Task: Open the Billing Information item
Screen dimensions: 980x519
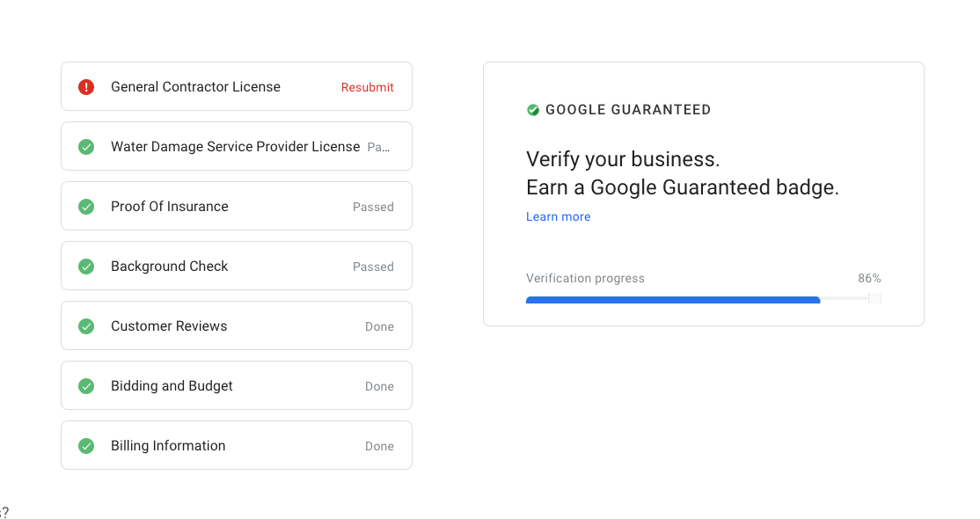Action: tap(237, 445)
